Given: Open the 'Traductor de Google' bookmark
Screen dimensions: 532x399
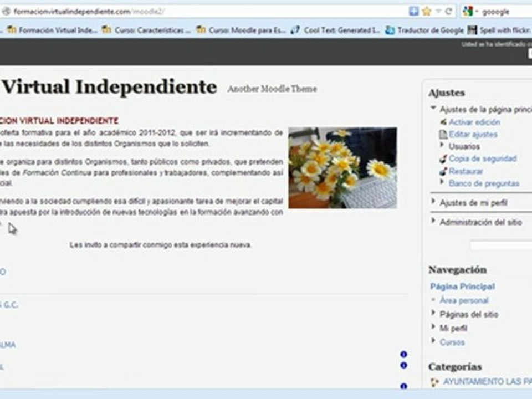Looking at the screenshot, I should [x=424, y=30].
